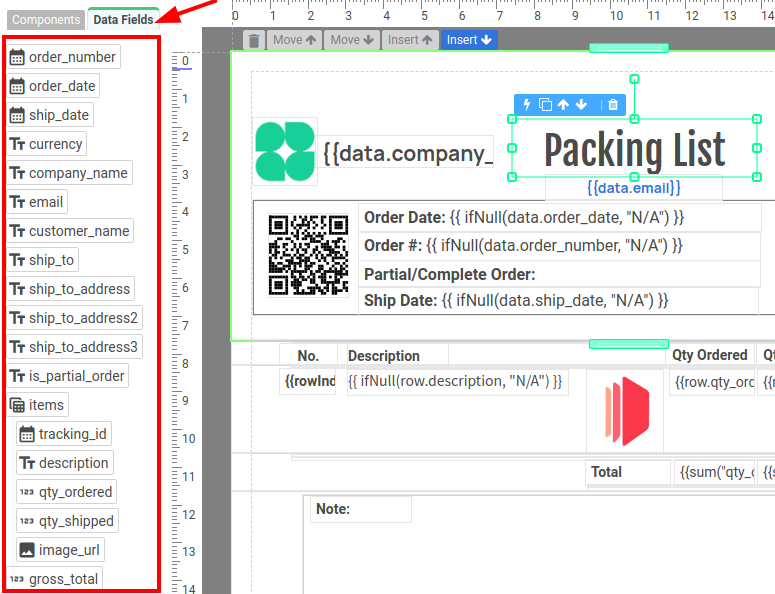Click the gray Insert up button
775x594 pixels.
410,40
